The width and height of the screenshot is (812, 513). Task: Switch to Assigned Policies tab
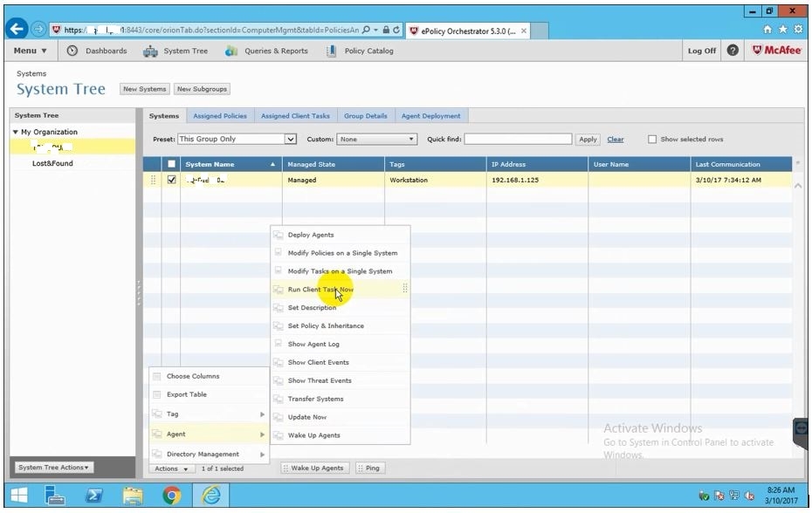pos(219,116)
